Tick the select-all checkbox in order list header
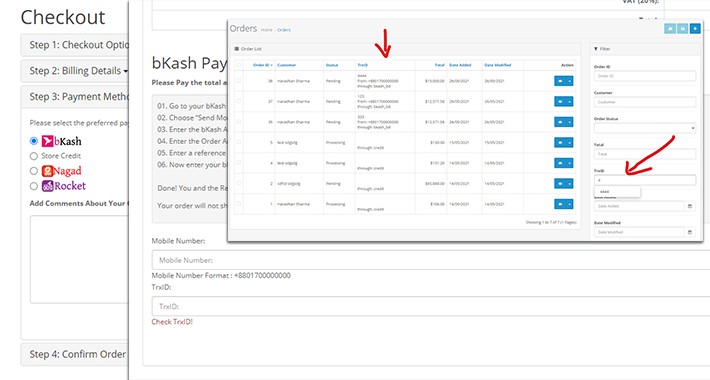The image size is (710, 380). (x=239, y=65)
